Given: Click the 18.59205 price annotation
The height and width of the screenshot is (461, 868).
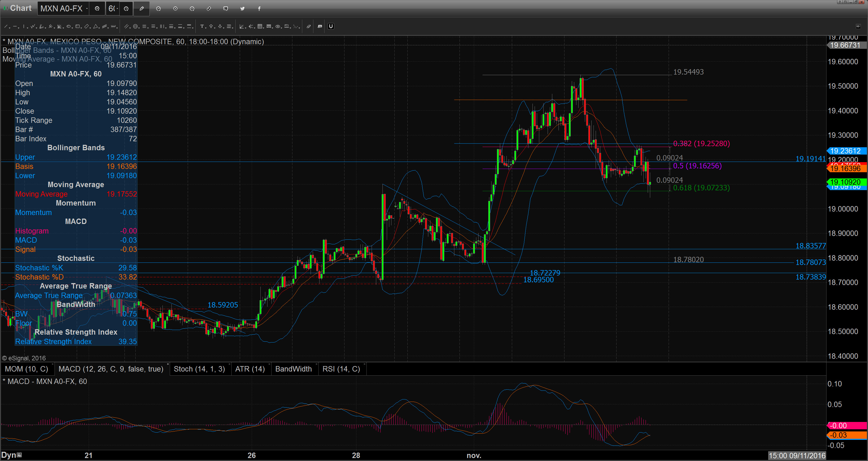Looking at the screenshot, I should coord(223,305).
